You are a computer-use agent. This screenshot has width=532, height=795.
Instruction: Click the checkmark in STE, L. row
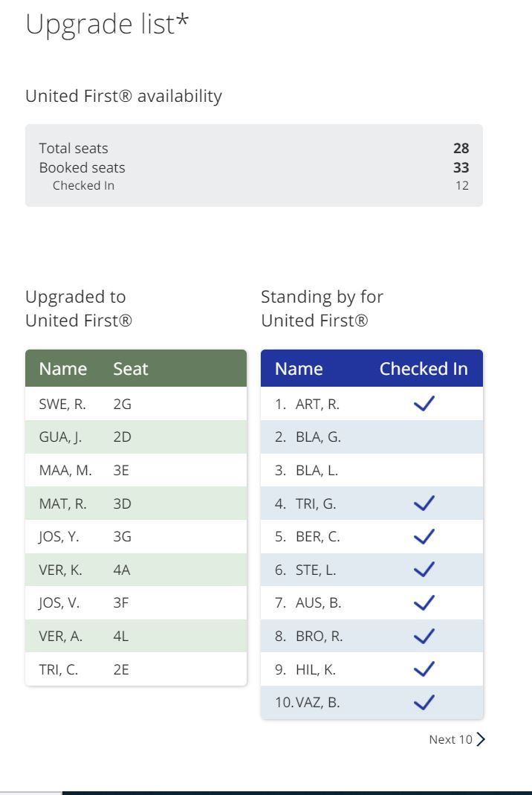coord(424,570)
